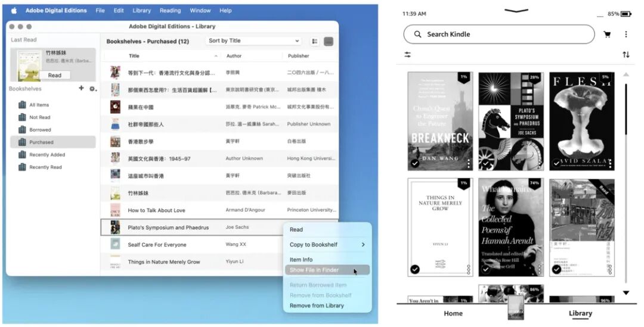
Task: Switch to the Kindle Home tab
Action: click(x=453, y=313)
